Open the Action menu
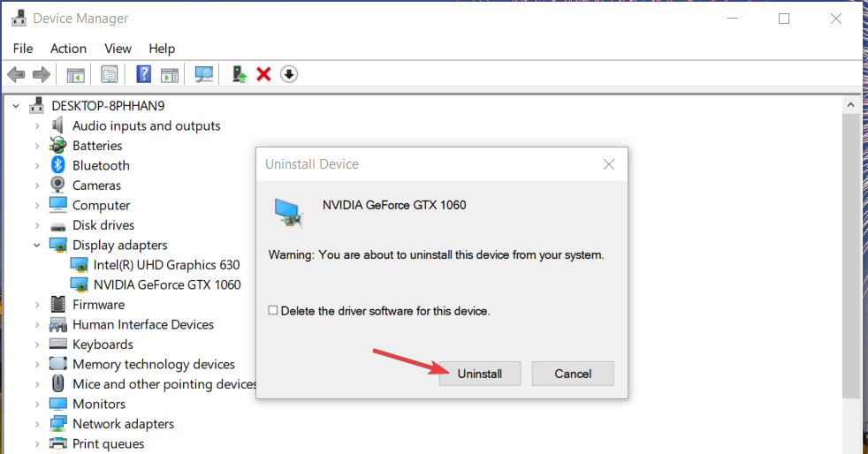The height and width of the screenshot is (454, 868). tap(68, 49)
